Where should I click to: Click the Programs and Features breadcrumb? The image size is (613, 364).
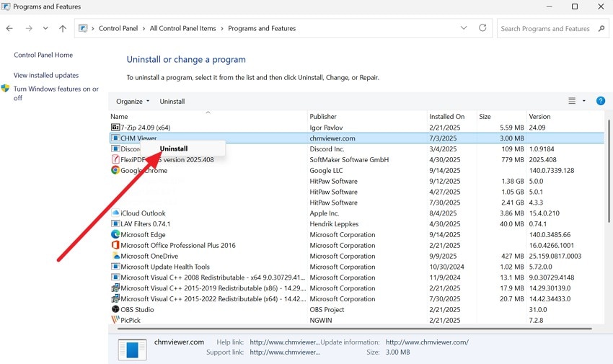pos(262,29)
